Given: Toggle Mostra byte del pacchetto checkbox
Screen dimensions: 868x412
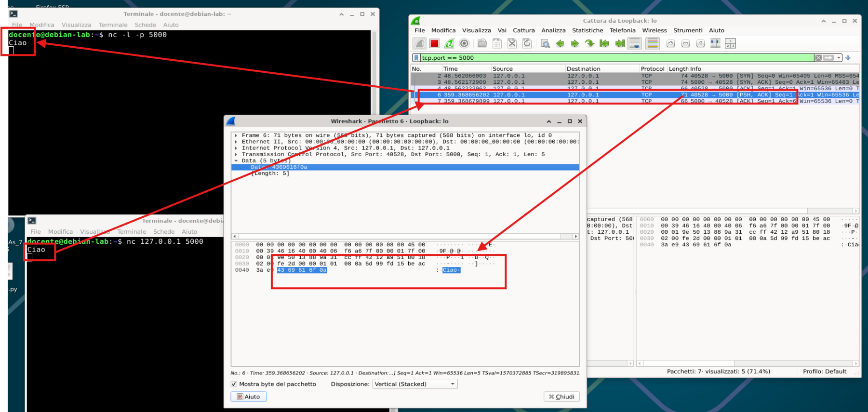Looking at the screenshot, I should (x=234, y=384).
